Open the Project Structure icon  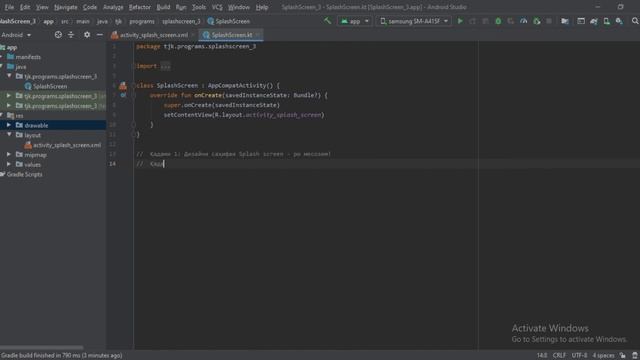click(565, 21)
